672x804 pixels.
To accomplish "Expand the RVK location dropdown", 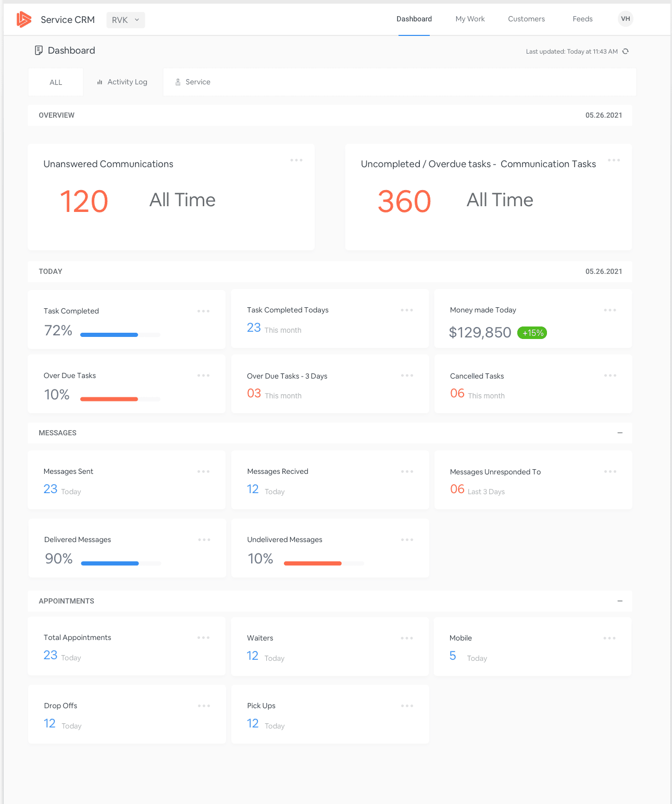I will point(126,20).
